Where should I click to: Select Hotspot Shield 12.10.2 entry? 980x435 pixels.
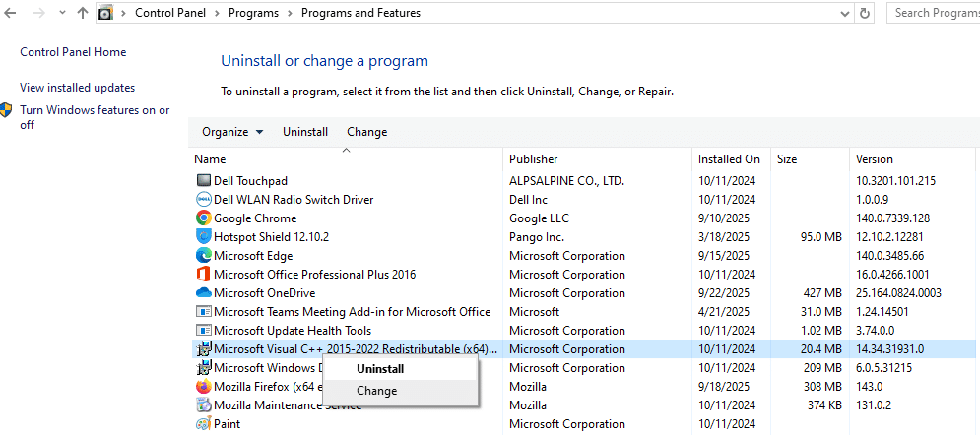point(271,237)
